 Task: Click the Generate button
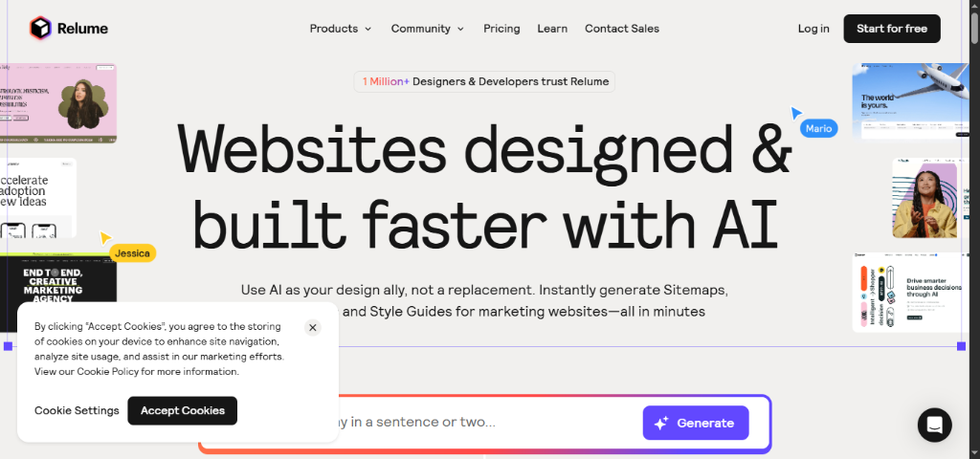pyautogui.click(x=696, y=423)
